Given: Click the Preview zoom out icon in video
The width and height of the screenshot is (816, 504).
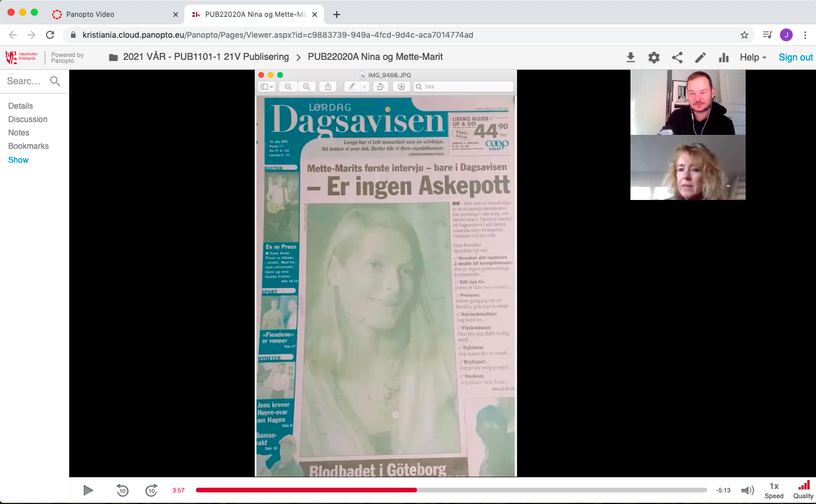Looking at the screenshot, I should click(x=288, y=87).
